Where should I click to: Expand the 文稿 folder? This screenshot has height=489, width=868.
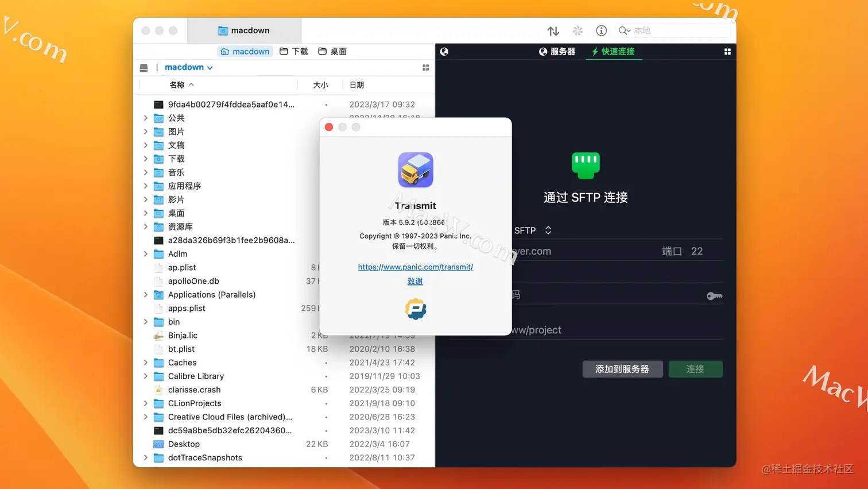[x=146, y=145]
